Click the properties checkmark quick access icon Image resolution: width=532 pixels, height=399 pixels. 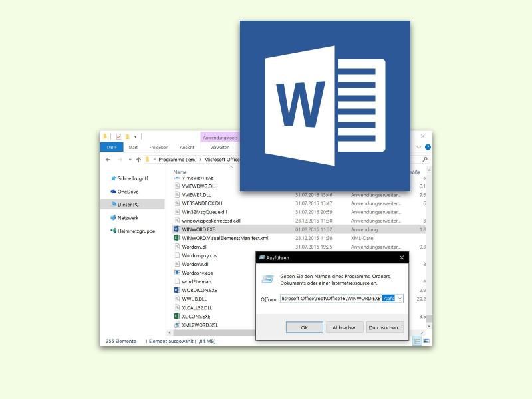(x=118, y=137)
